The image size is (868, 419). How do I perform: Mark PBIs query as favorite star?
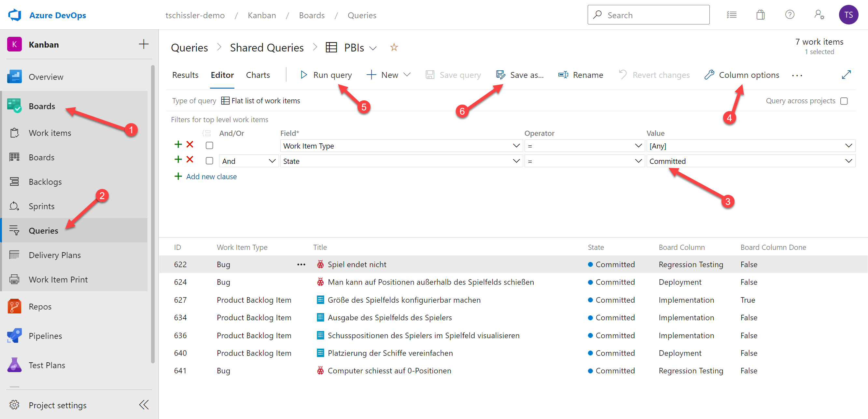pyautogui.click(x=394, y=48)
